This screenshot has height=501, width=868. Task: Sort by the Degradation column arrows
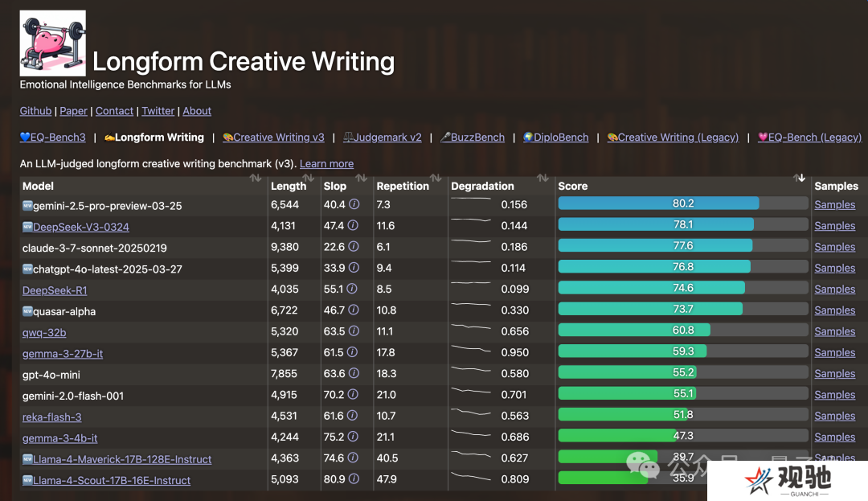pos(543,178)
